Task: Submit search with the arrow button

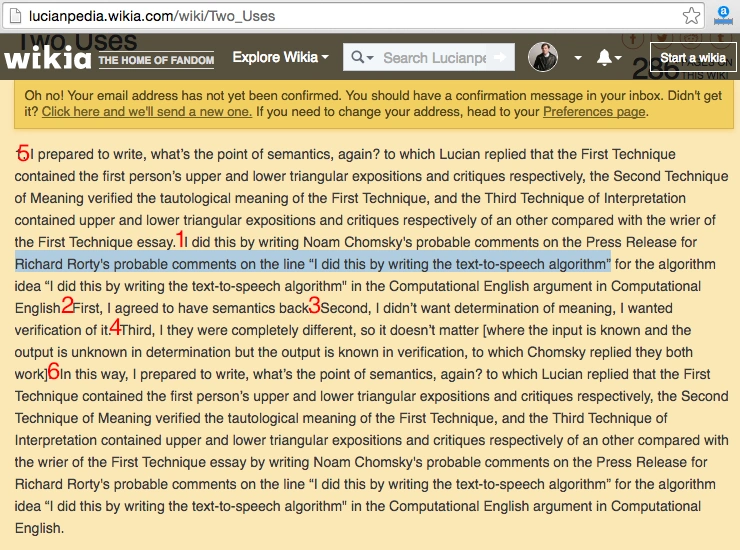Action: point(500,57)
